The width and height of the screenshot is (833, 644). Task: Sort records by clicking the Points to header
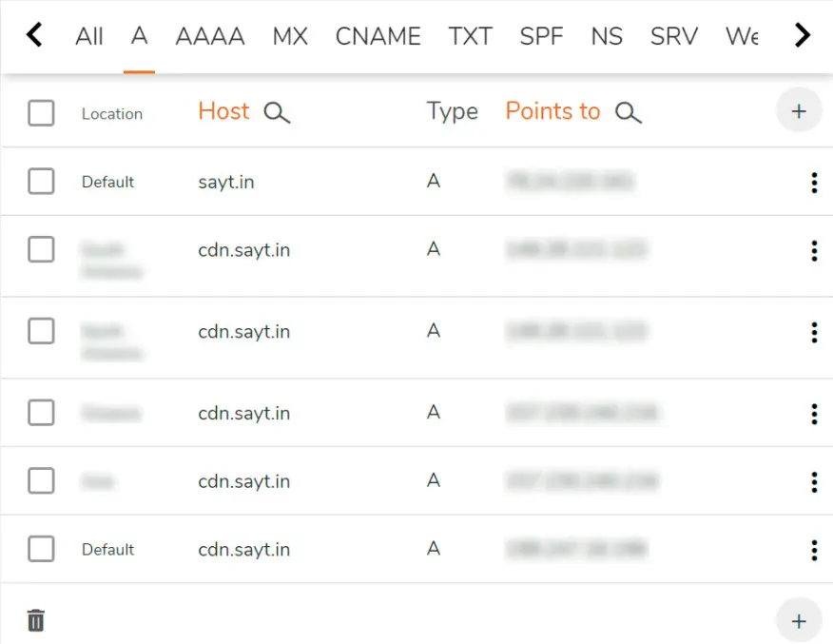(552, 110)
